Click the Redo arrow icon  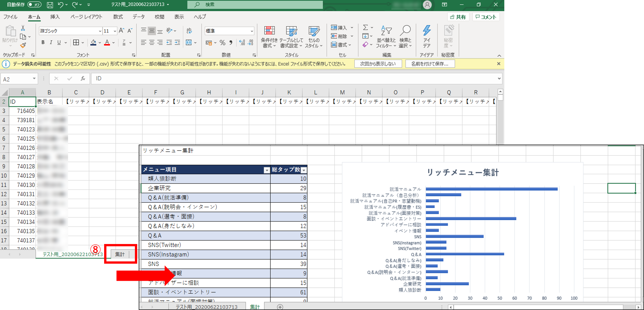tap(75, 5)
